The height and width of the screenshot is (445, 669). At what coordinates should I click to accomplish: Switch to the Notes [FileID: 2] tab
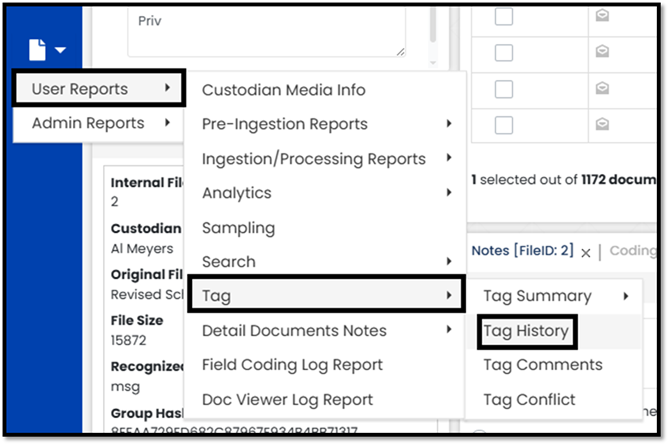(x=521, y=251)
